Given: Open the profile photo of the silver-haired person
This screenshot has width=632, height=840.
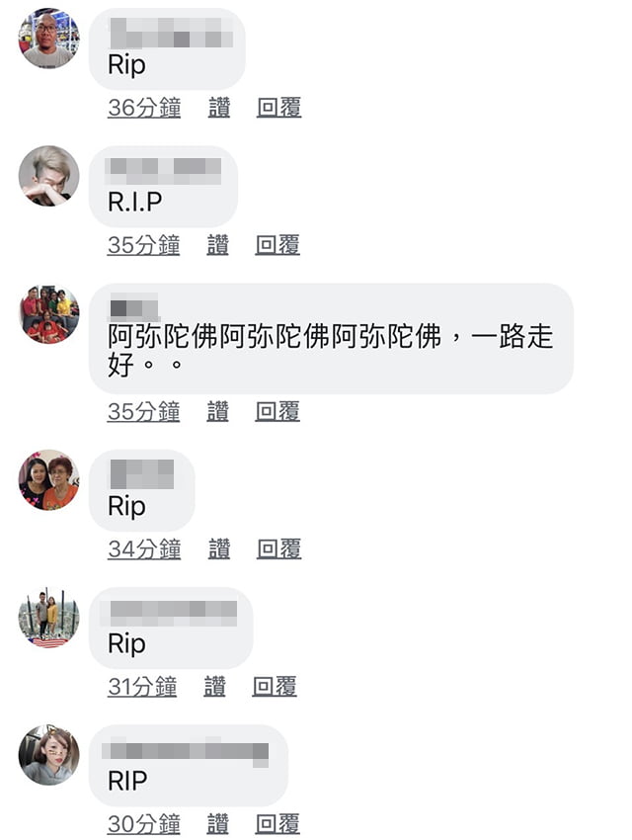Looking at the screenshot, I should [x=48, y=176].
